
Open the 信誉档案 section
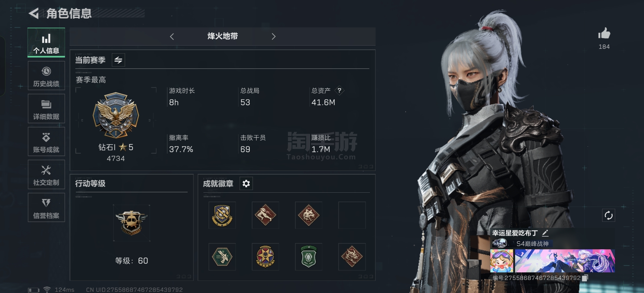46,208
